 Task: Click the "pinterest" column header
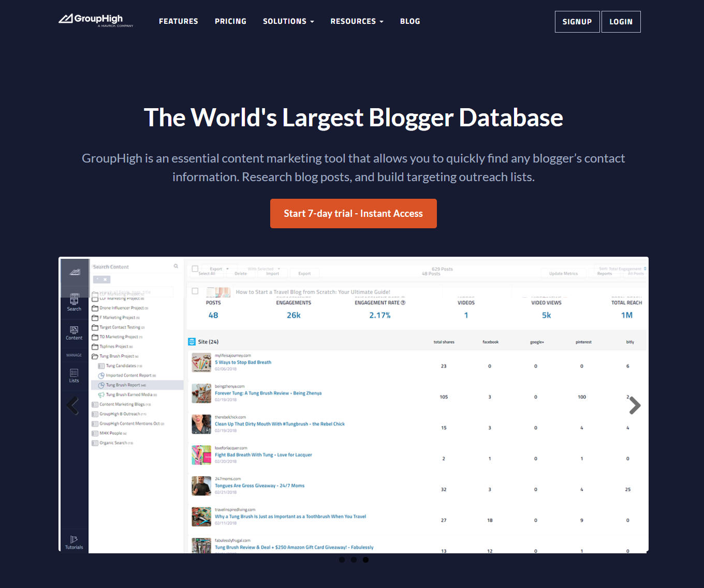coord(583,342)
